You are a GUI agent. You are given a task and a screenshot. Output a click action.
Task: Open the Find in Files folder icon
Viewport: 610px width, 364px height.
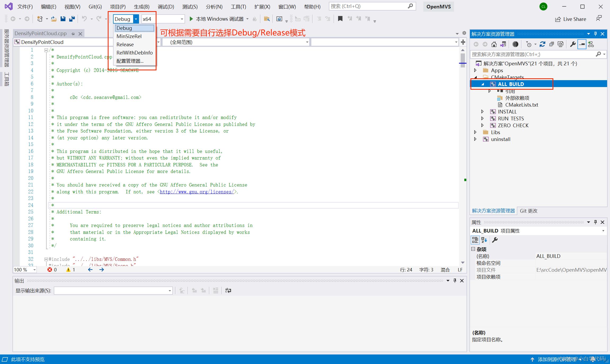pos(267,19)
